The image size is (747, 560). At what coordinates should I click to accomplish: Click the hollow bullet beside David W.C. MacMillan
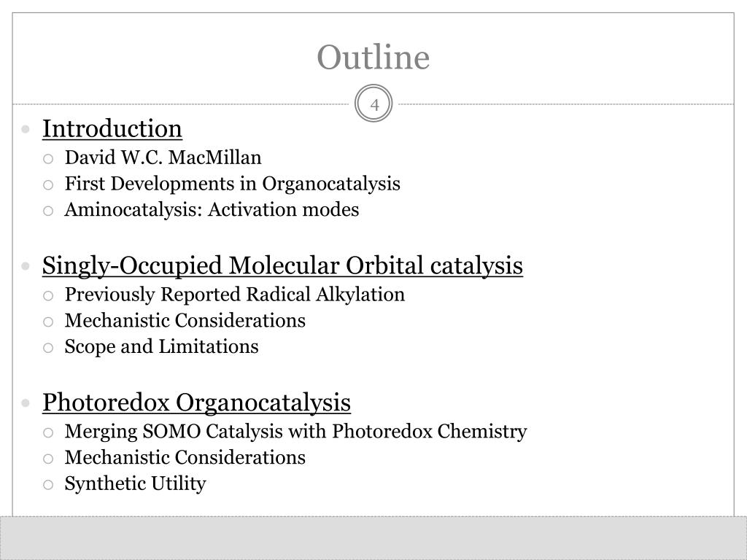[x=48, y=158]
